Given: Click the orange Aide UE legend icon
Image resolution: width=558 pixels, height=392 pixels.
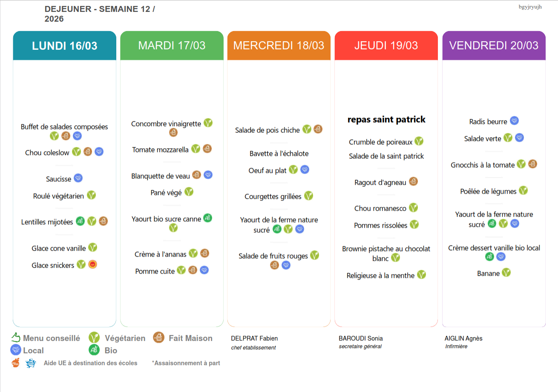Looking at the screenshot, I should (x=16, y=363).
